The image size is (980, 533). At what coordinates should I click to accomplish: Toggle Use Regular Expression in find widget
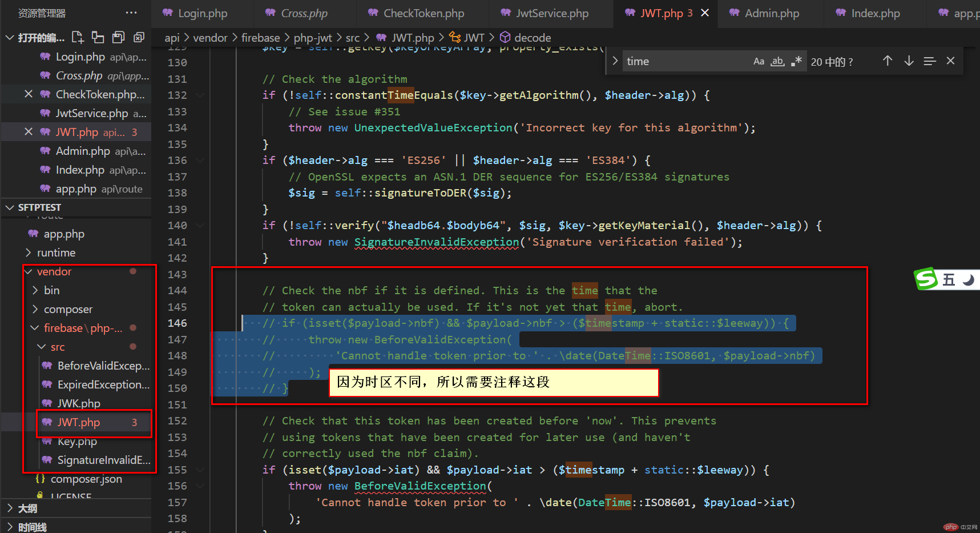796,61
